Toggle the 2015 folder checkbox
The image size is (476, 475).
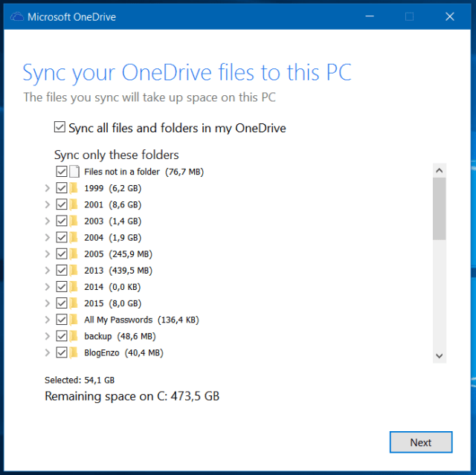[x=62, y=303]
